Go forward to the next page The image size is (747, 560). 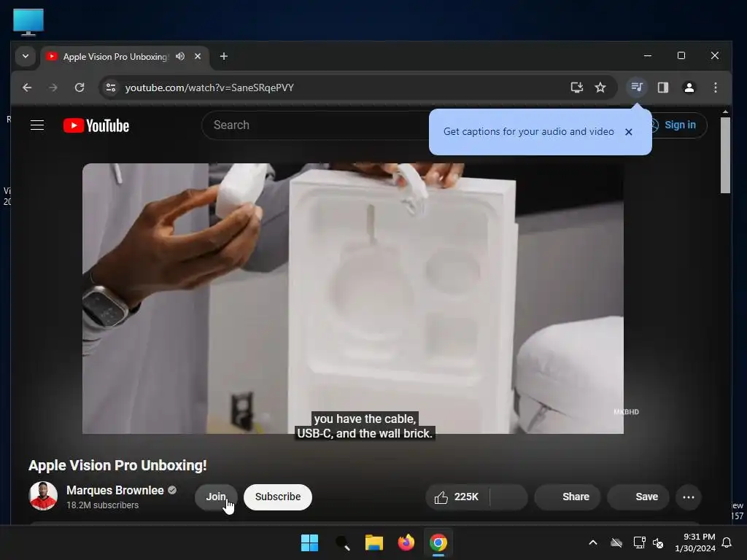click(x=53, y=87)
